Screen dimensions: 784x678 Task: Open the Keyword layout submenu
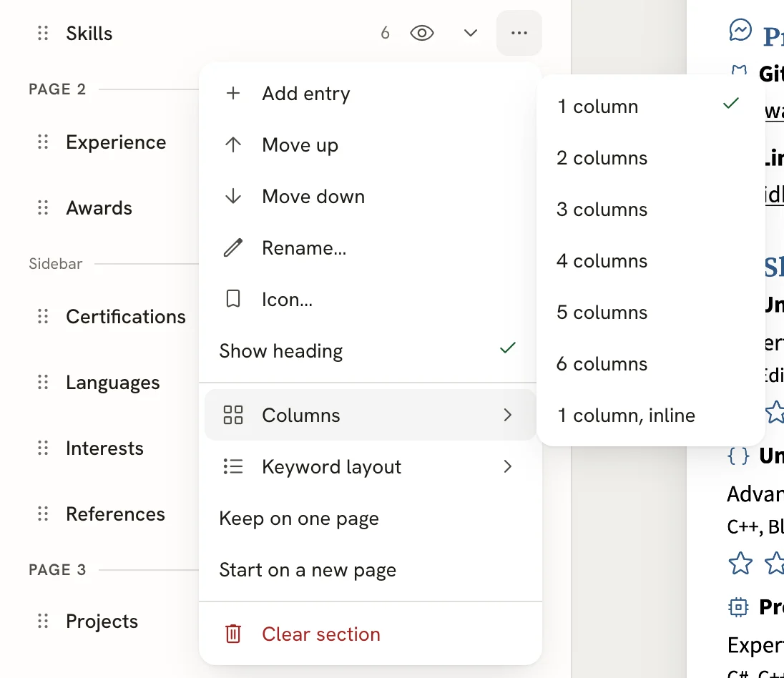tap(371, 466)
